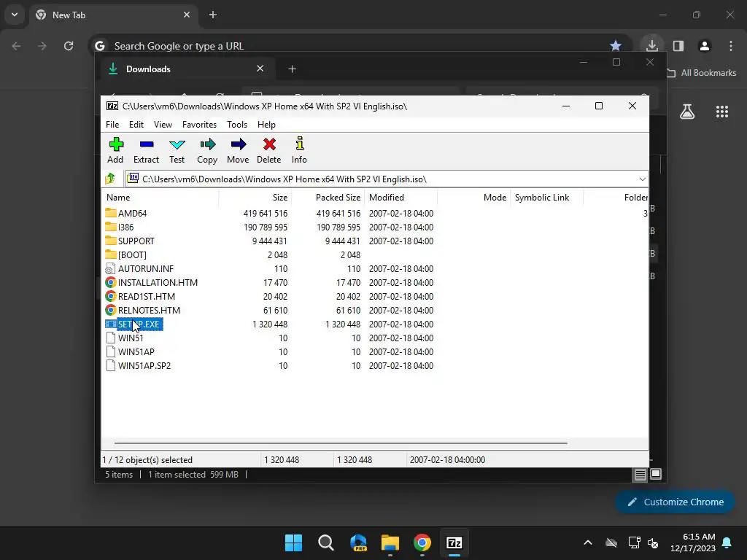Screen dimensions: 747x560
Task: Reload the Chrome page
Action: (x=69, y=46)
